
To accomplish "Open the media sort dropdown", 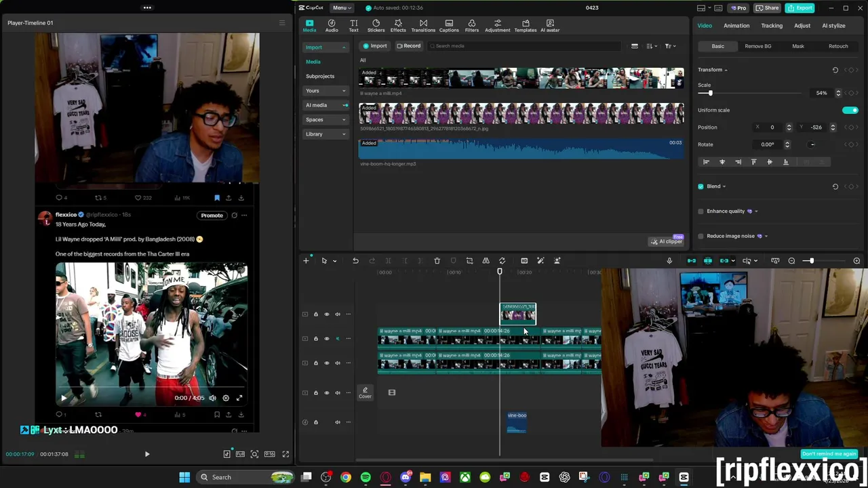I will [652, 46].
